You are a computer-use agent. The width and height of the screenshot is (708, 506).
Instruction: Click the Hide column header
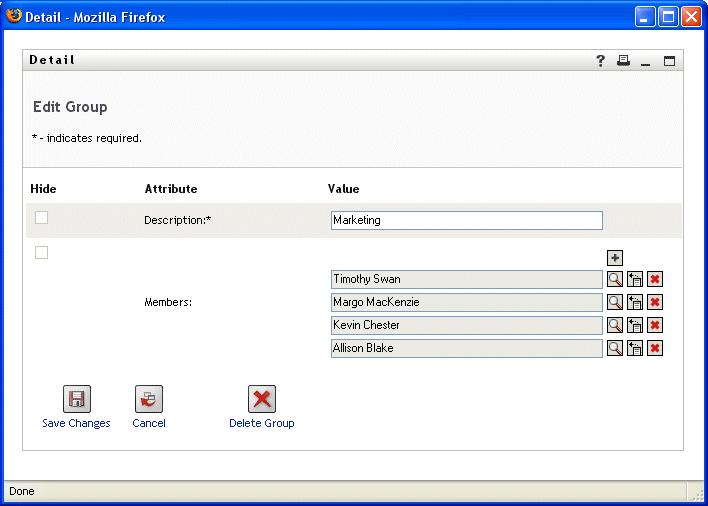43,189
